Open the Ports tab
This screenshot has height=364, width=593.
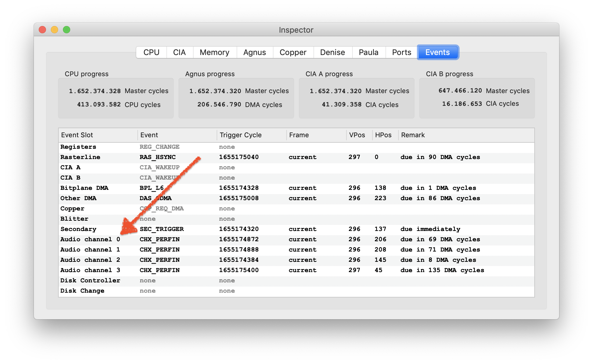[x=401, y=52]
